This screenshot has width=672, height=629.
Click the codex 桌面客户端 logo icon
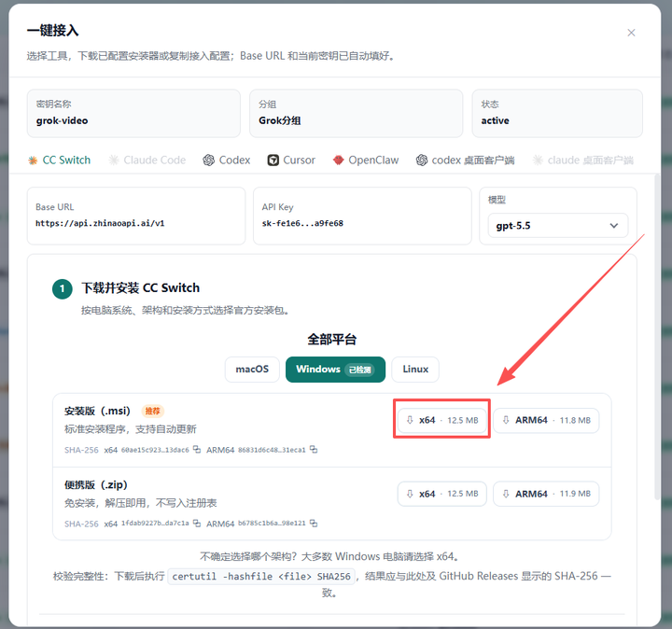pos(422,161)
